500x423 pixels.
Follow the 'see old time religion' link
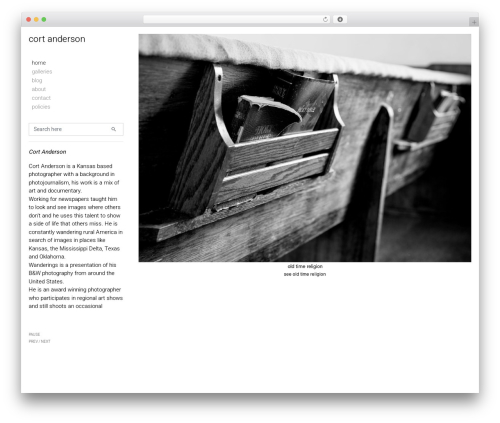click(x=305, y=274)
